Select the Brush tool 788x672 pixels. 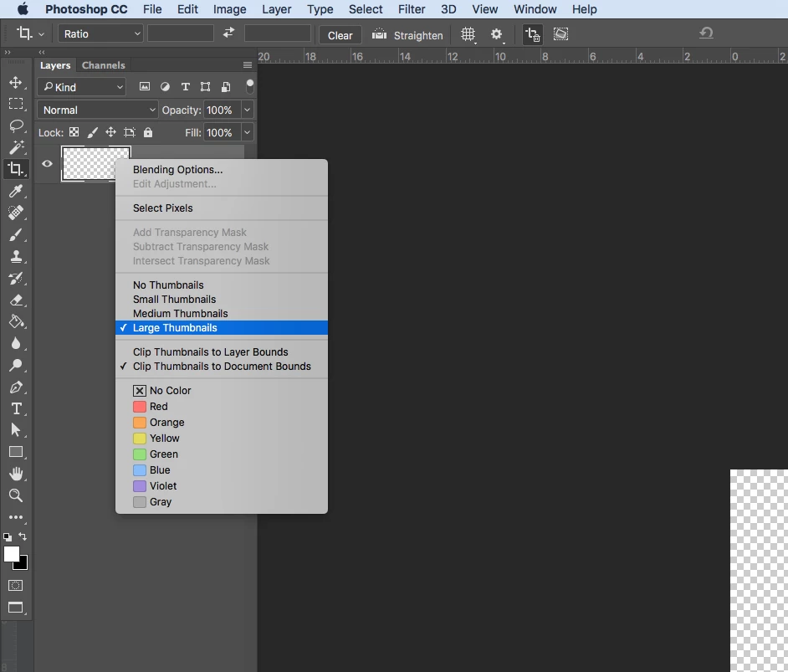(16, 234)
